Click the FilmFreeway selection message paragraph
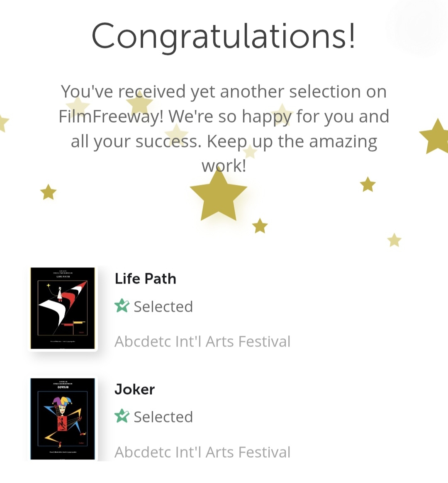The width and height of the screenshot is (448, 483). click(224, 129)
